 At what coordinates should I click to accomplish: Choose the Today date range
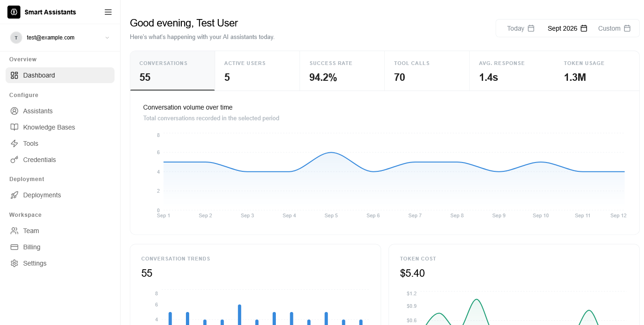pyautogui.click(x=521, y=28)
